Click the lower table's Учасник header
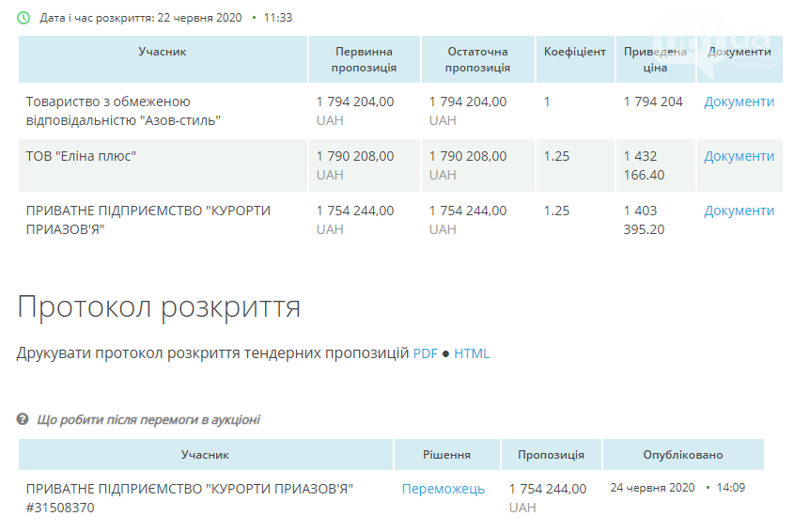 (206, 455)
